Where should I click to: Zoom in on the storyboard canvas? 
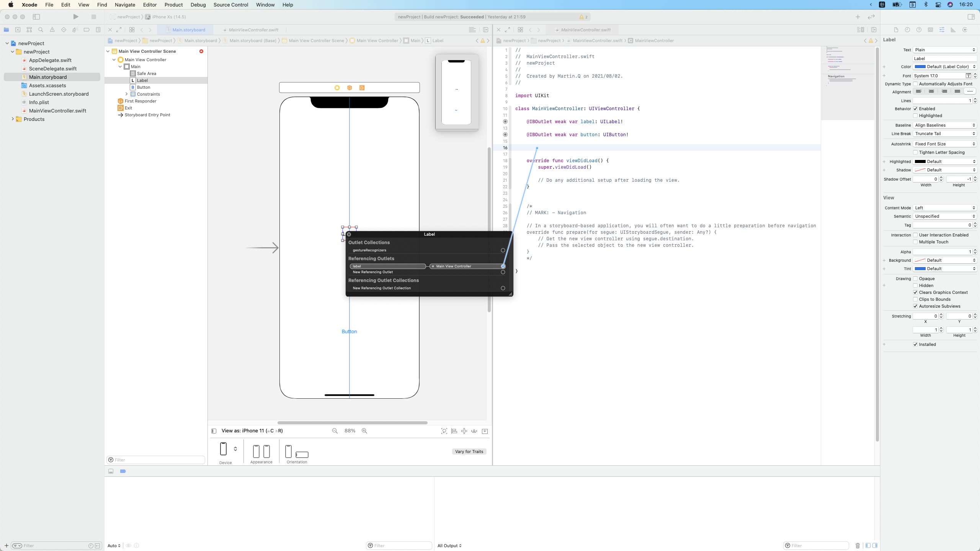pyautogui.click(x=364, y=431)
